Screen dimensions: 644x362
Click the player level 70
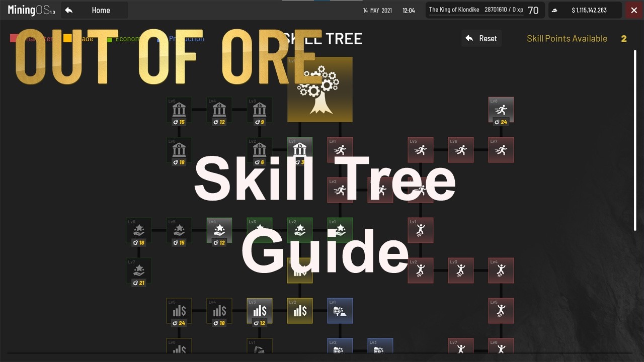(x=533, y=10)
